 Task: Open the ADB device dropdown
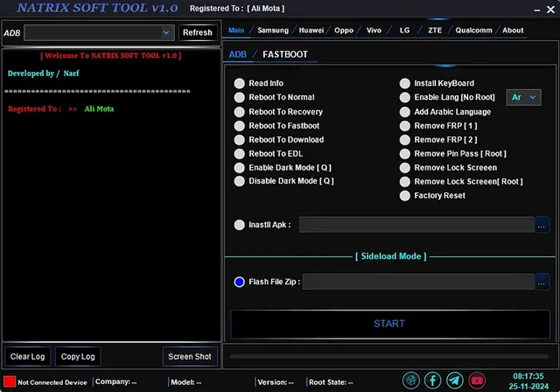coord(99,32)
